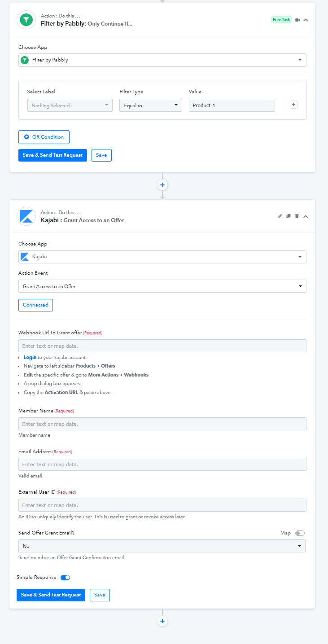
Task: Click Filter by Pabbly: Only Continue If title
Action: pos(87,23)
